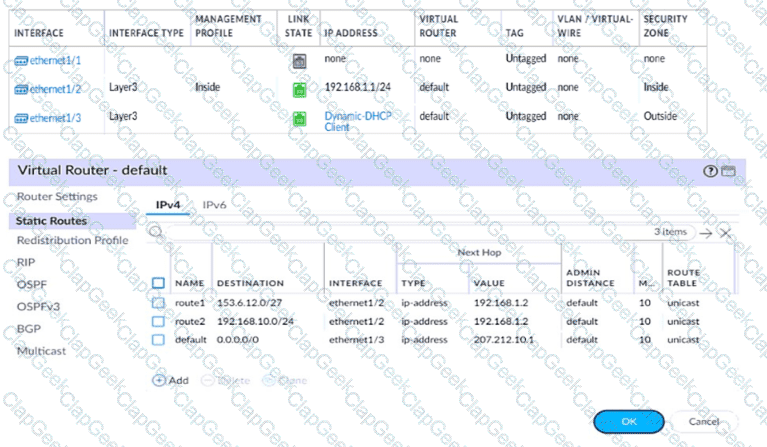Toggle the select-all header checkbox

click(158, 283)
